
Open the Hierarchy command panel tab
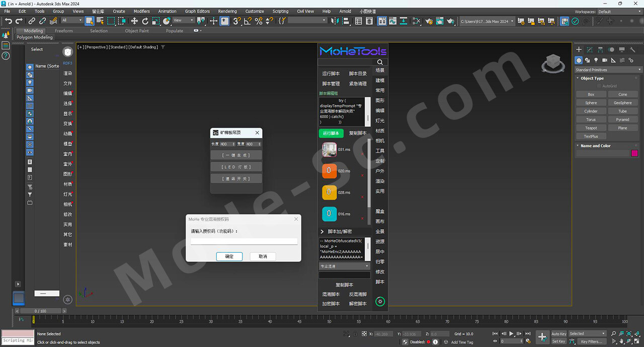coord(600,50)
